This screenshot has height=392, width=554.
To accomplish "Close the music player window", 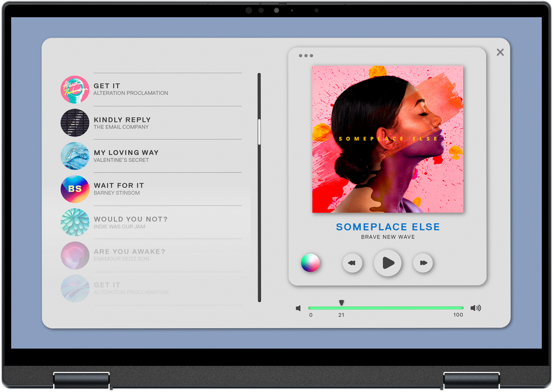I will tap(500, 52).
